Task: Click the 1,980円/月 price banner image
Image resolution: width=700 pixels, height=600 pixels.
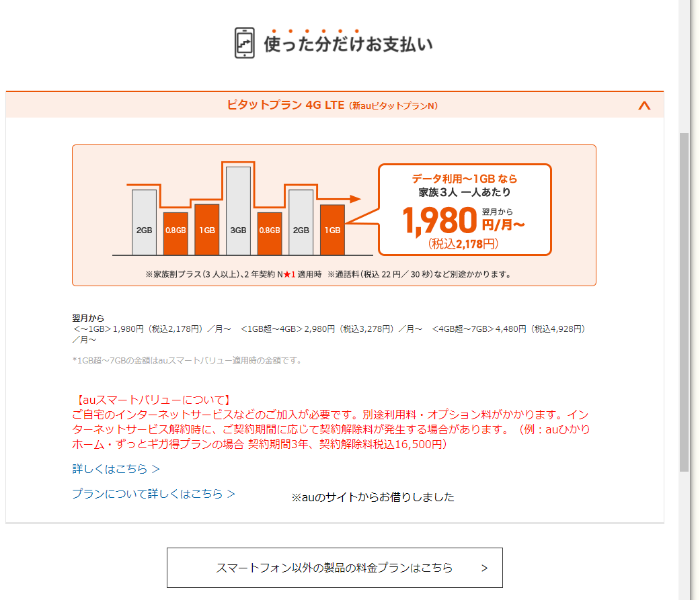Action: 334,215
